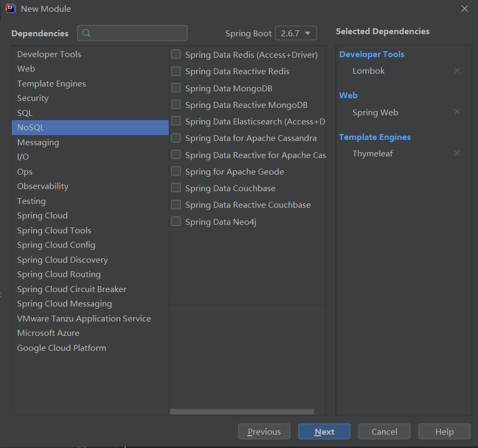Select Spring Cloud Tools category
The height and width of the screenshot is (448, 478).
coord(90,230)
